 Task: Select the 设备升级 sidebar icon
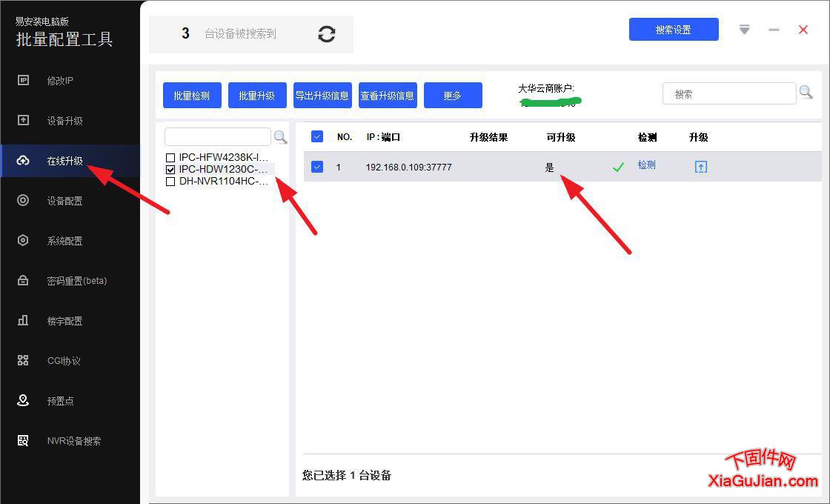coord(61,120)
